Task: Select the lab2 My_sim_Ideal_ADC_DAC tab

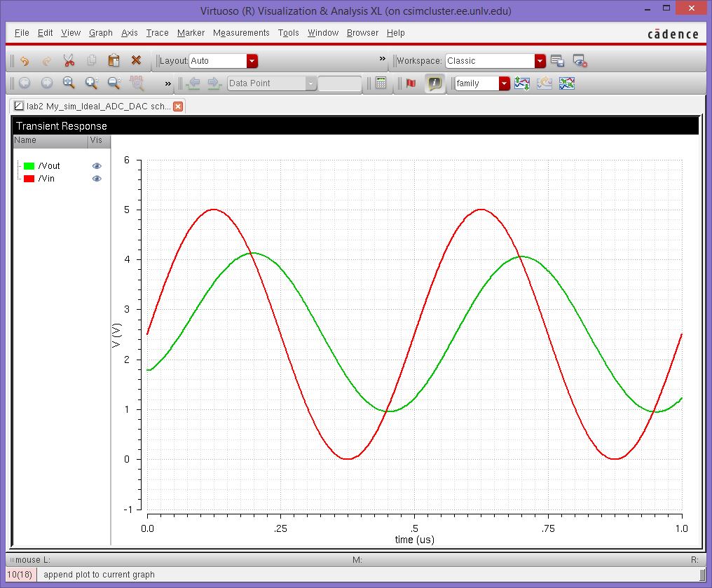Action: point(91,106)
